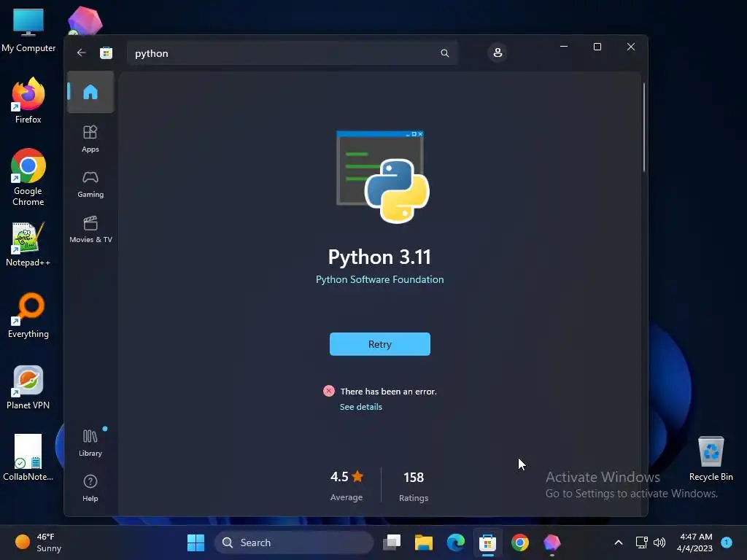Open File Explorer from the taskbar
The height and width of the screenshot is (560, 747).
pyautogui.click(x=424, y=542)
